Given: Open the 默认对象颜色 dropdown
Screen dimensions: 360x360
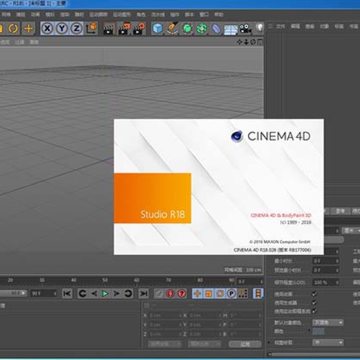Looking at the screenshot, I should pos(328,322).
